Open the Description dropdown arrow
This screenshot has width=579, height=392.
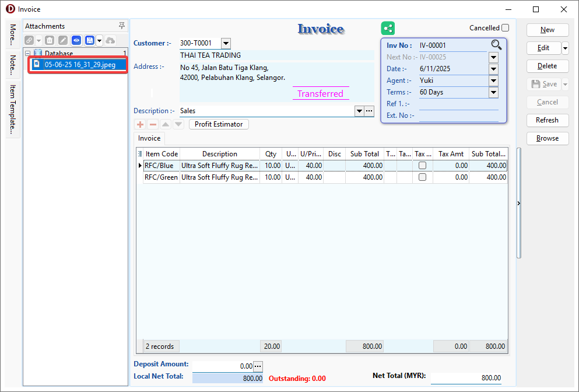(359, 111)
